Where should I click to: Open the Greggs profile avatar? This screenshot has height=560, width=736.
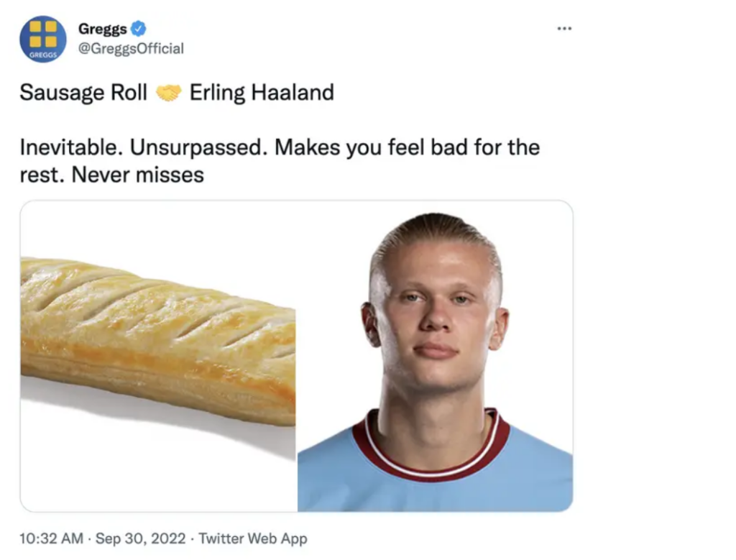pos(42,40)
